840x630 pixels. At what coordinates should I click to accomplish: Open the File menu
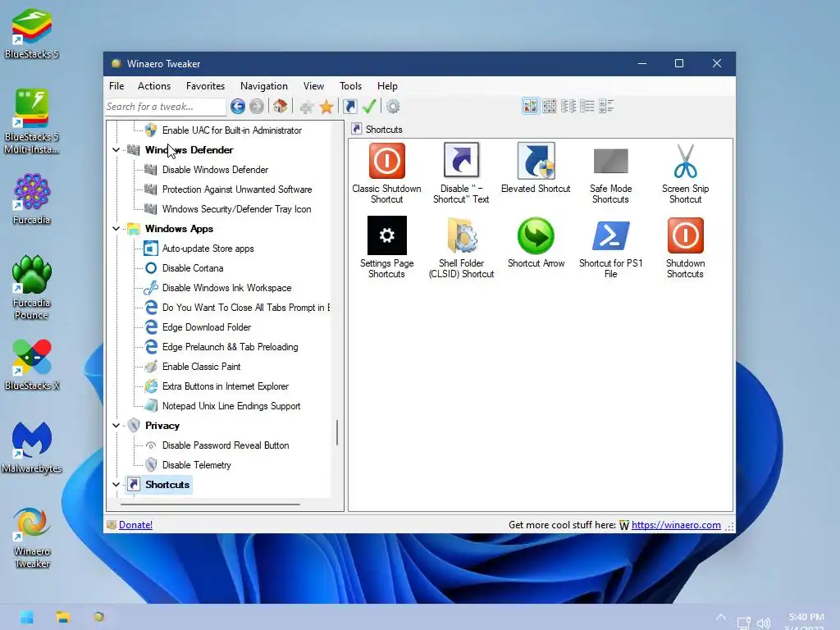pyautogui.click(x=116, y=85)
